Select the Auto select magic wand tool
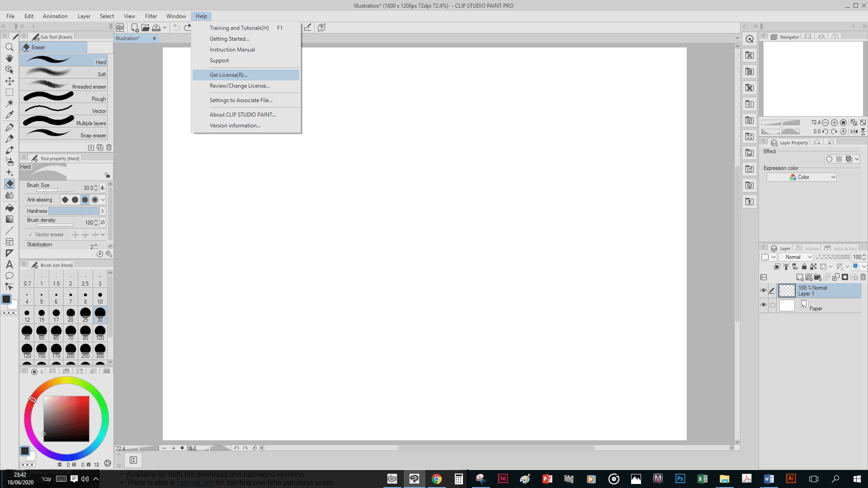The width and height of the screenshot is (868, 488). point(9,103)
